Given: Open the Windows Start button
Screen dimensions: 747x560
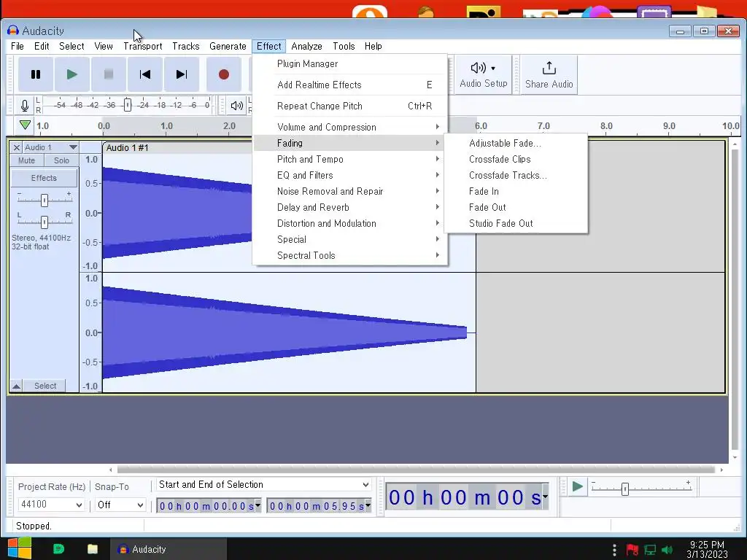Looking at the screenshot, I should [20, 548].
